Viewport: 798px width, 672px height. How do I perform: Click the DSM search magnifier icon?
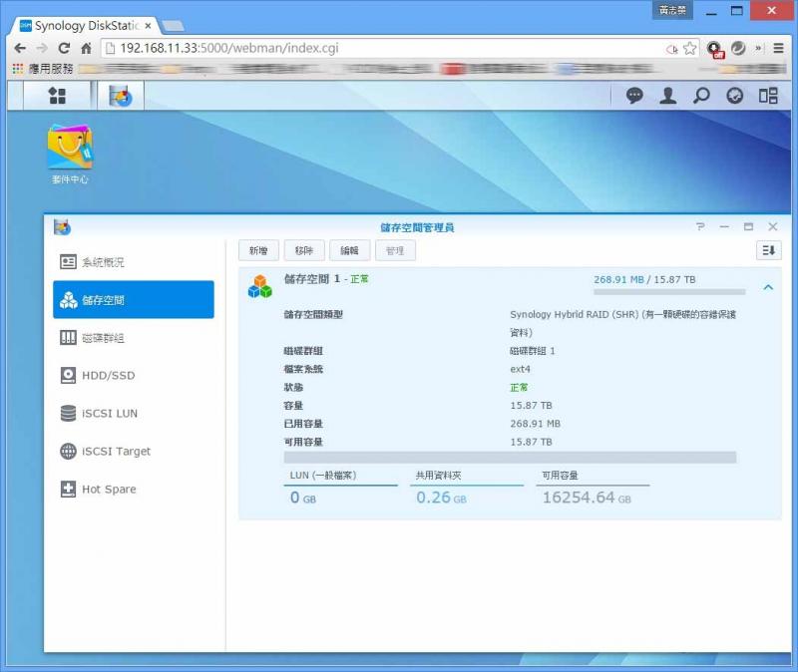pos(701,96)
